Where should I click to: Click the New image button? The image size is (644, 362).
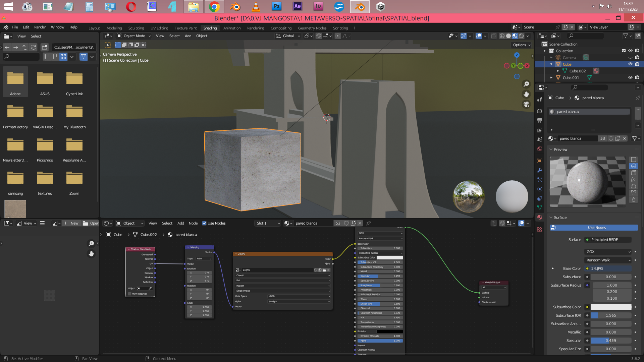point(71,223)
